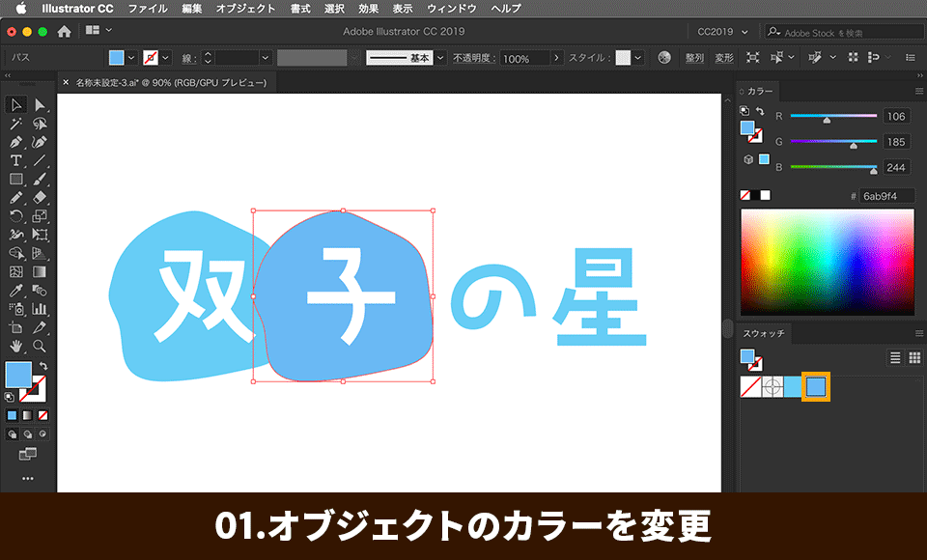Set paint mode to Color
This screenshot has width=927, height=560.
point(12,416)
